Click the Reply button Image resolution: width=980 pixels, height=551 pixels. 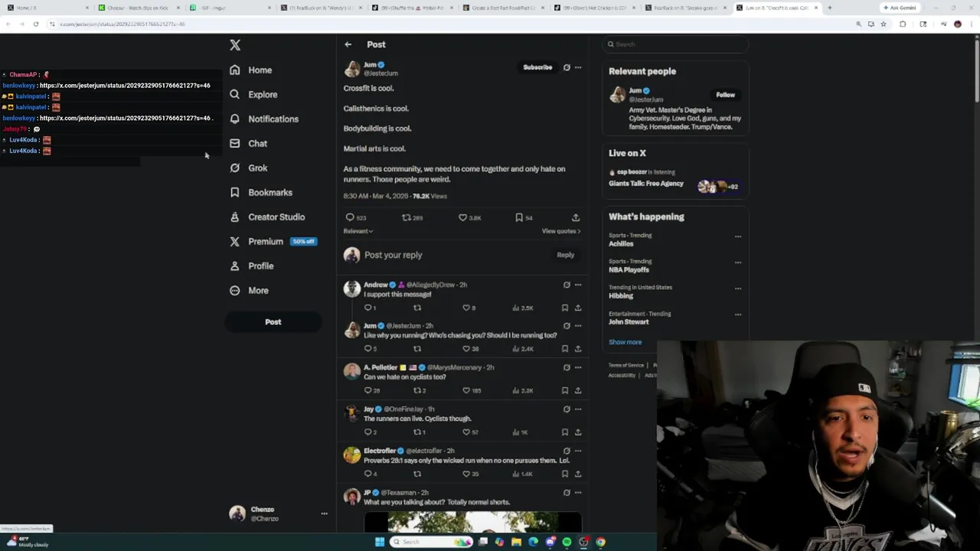565,255
